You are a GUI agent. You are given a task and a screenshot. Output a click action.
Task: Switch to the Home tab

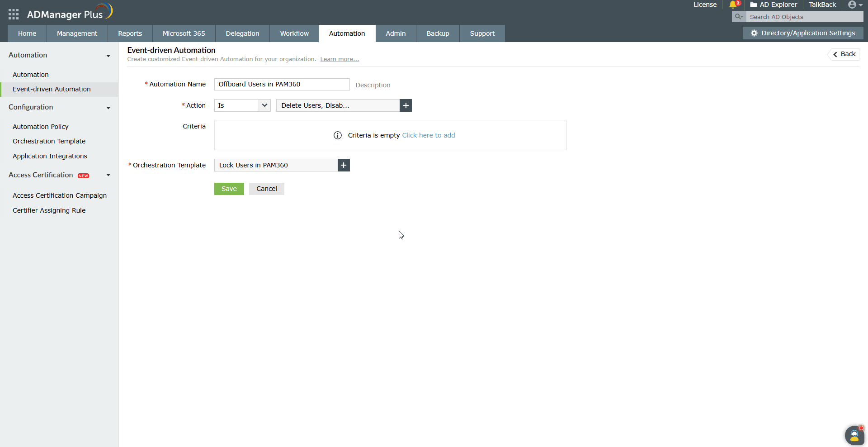[27, 33]
